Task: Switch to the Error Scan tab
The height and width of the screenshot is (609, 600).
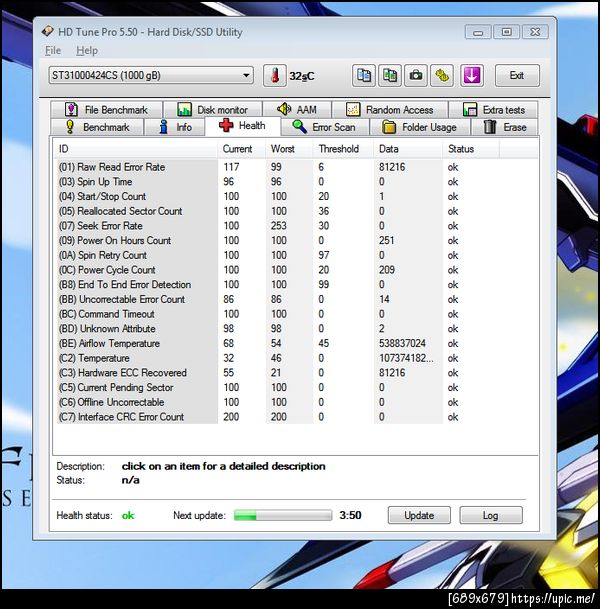Action: (x=324, y=127)
